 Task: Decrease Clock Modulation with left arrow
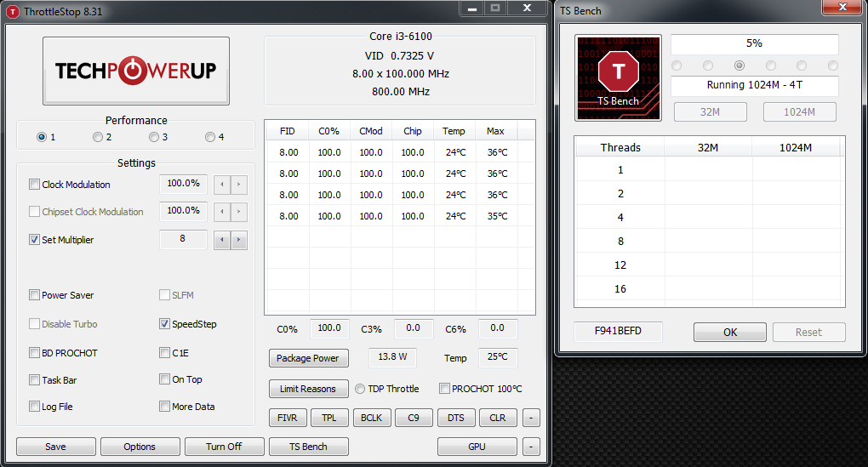pos(222,185)
